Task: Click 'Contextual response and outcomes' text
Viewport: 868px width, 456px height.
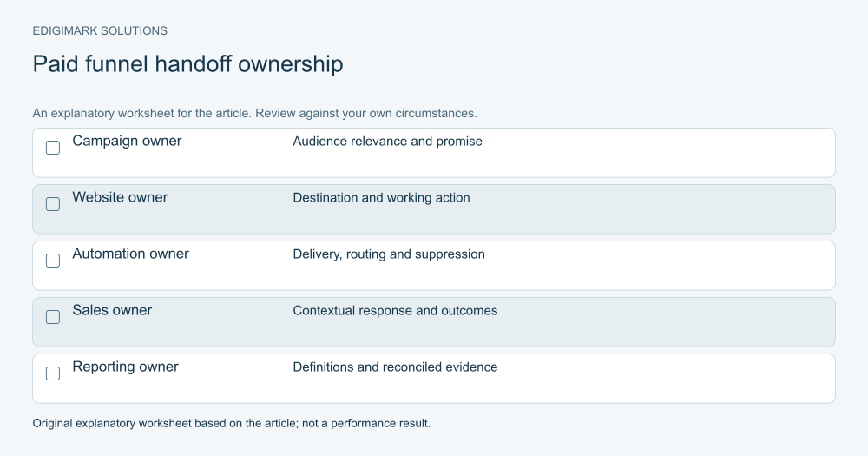Action: pos(395,311)
